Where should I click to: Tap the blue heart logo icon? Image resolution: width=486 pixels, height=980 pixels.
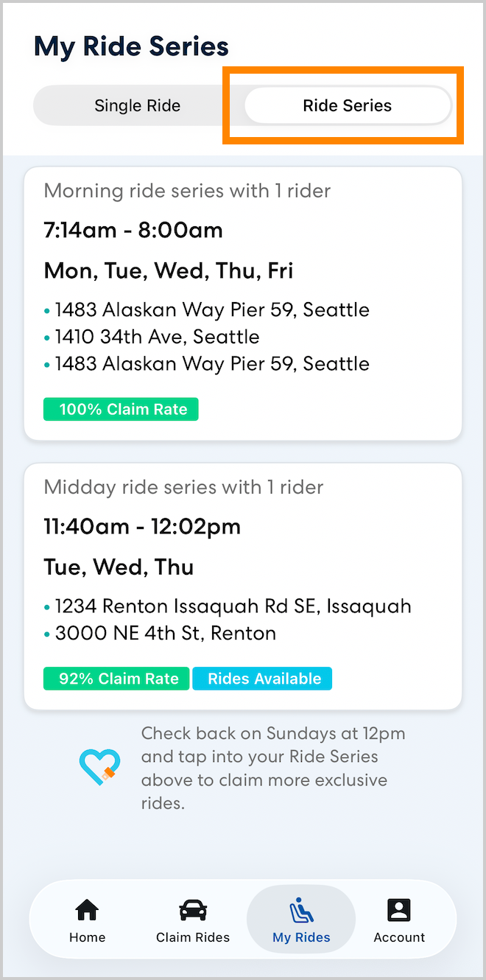[100, 766]
